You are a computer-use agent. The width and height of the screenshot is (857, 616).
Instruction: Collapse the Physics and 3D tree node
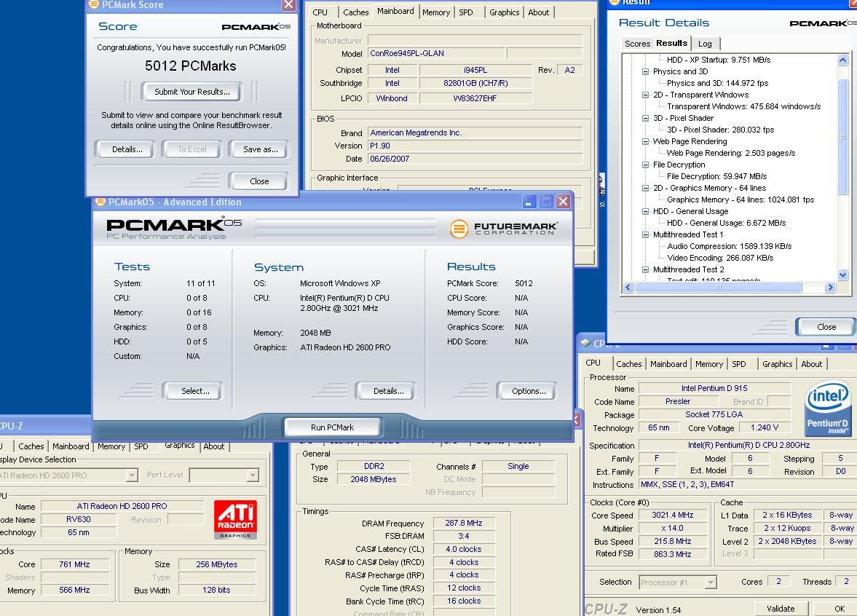click(x=646, y=71)
